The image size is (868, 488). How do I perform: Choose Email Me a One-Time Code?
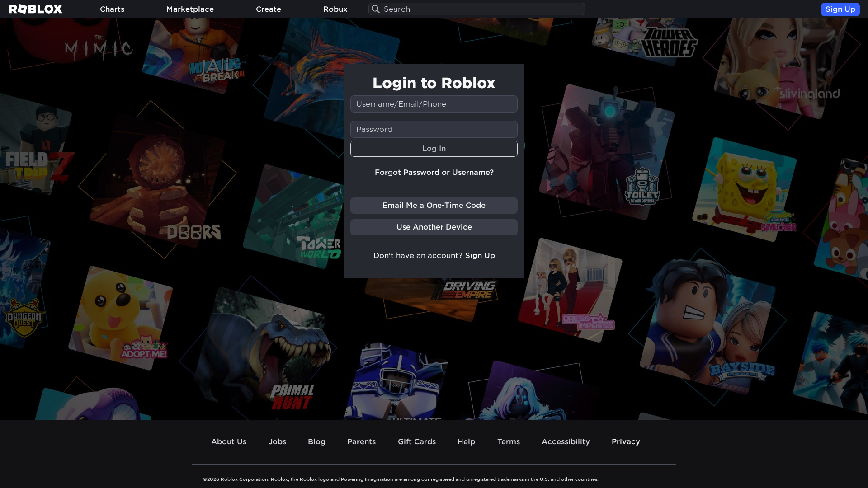click(434, 206)
